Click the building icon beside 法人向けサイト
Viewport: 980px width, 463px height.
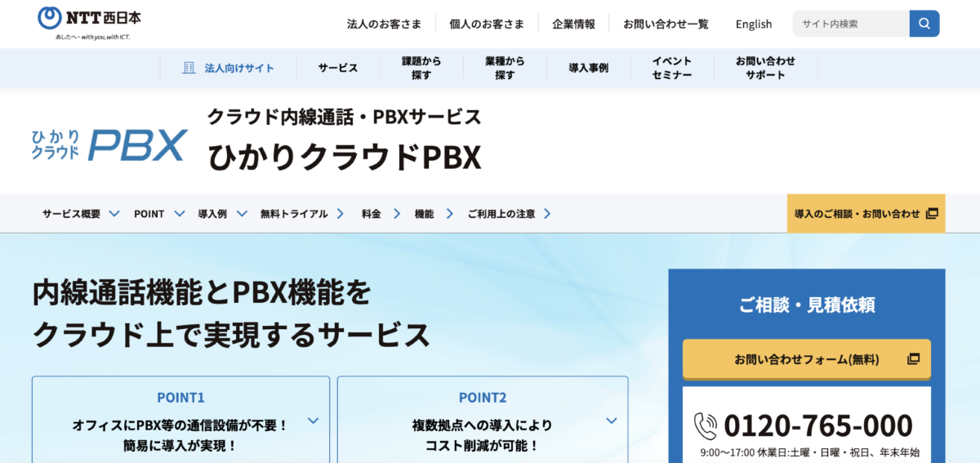coord(189,68)
